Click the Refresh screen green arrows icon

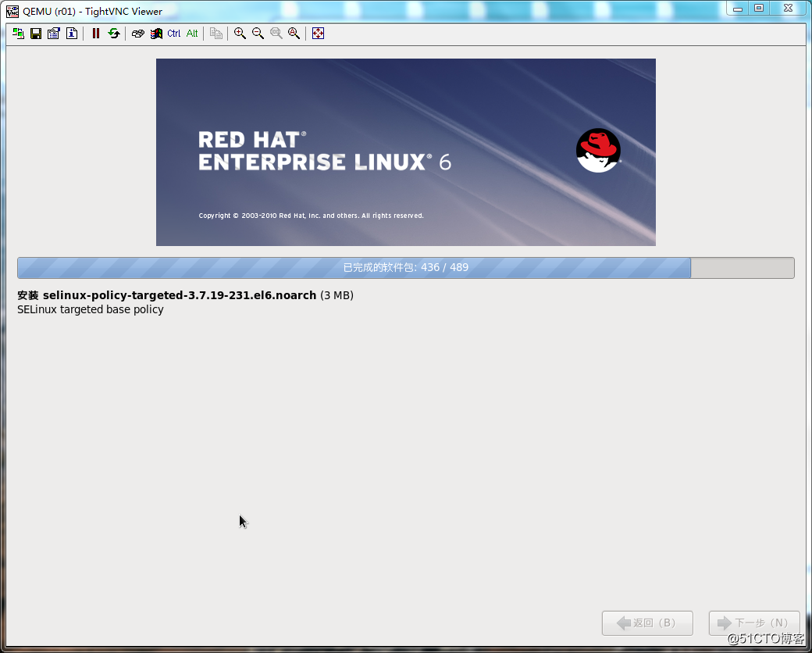tap(114, 34)
